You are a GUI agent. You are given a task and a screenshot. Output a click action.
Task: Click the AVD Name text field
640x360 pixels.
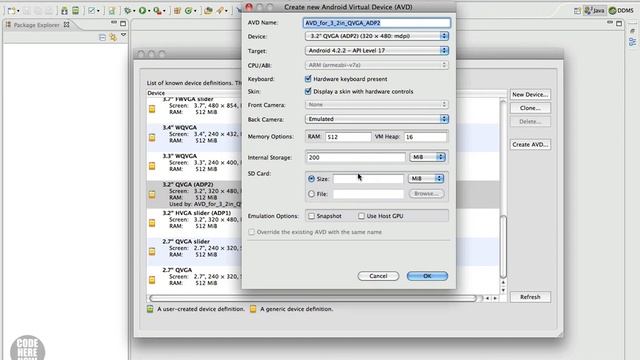[376, 23]
